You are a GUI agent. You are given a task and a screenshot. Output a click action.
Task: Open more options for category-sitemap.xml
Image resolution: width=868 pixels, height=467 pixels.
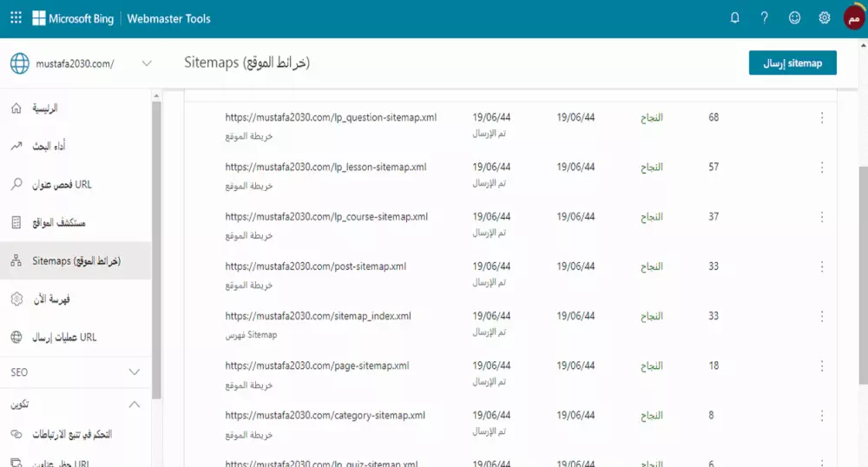tap(821, 416)
